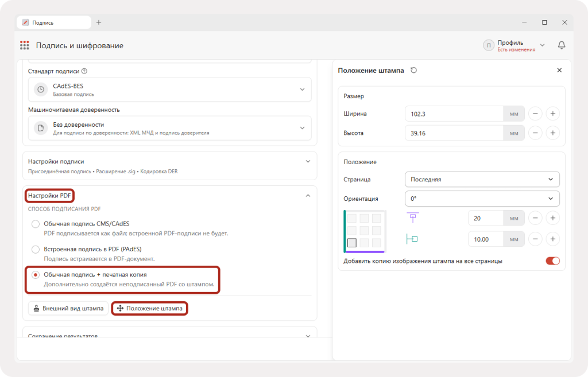The height and width of the screenshot is (377, 588).
Task: Collapse the Настройки PDF section
Action: point(308,196)
